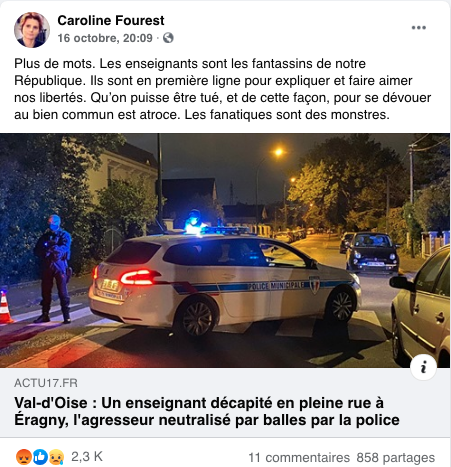Click the blue thumbs-up Like reaction icon
451x467 pixels.
click(x=40, y=457)
